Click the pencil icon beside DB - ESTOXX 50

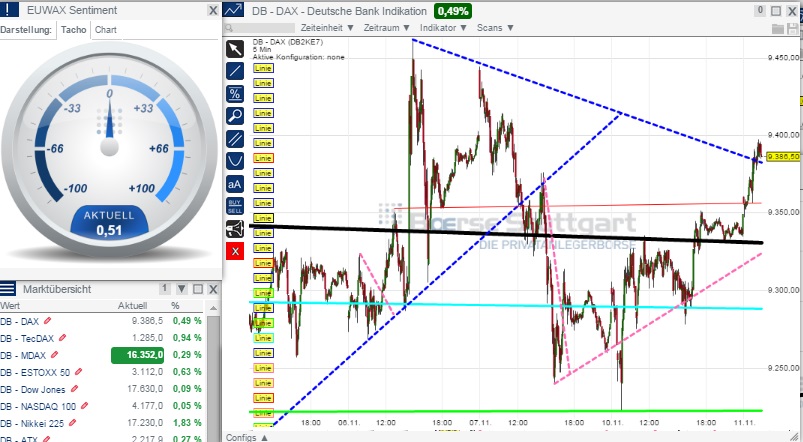coord(78,371)
